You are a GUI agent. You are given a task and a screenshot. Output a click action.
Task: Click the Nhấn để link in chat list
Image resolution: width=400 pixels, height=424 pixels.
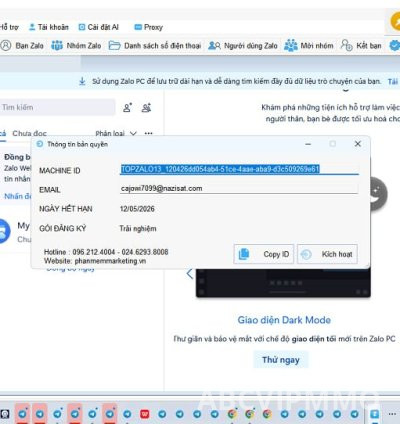pos(17,196)
